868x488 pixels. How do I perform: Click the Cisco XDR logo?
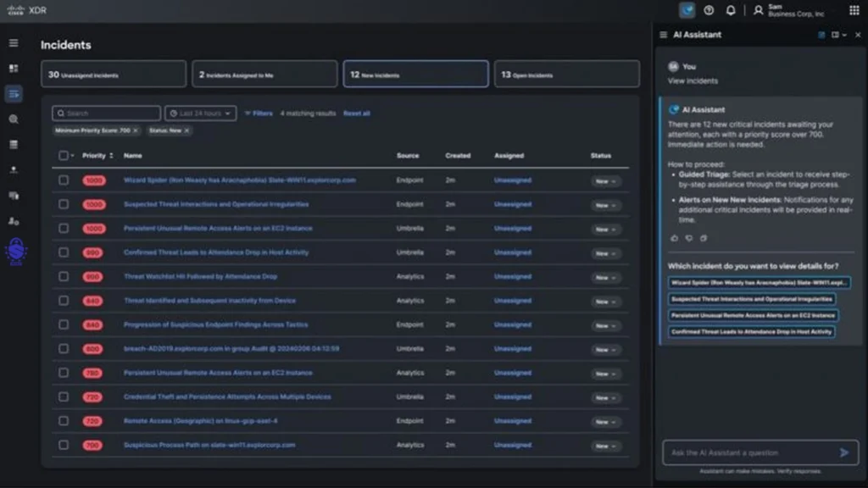(26, 10)
